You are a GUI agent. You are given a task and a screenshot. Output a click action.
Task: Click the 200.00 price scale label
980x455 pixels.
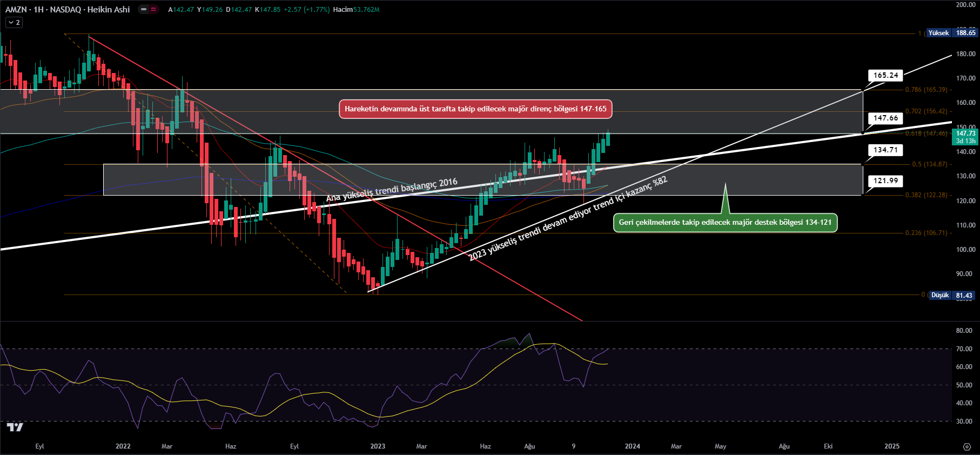pos(965,4)
